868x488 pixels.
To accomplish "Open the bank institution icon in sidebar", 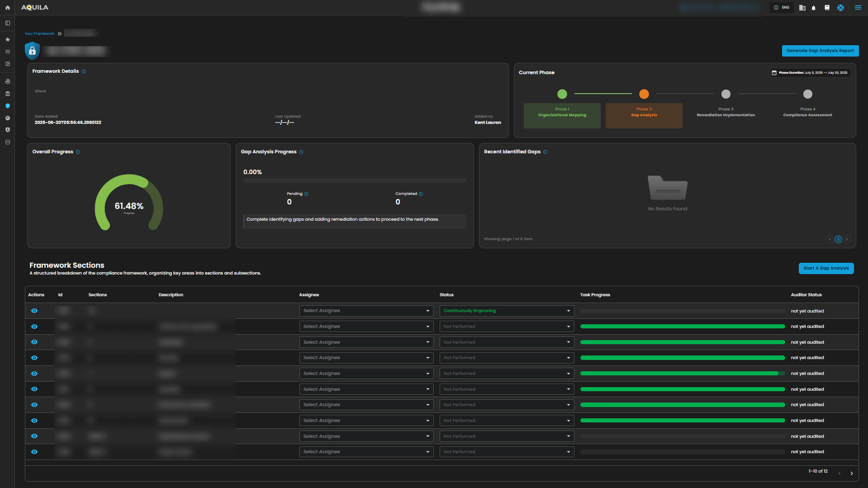I will 7,94.
